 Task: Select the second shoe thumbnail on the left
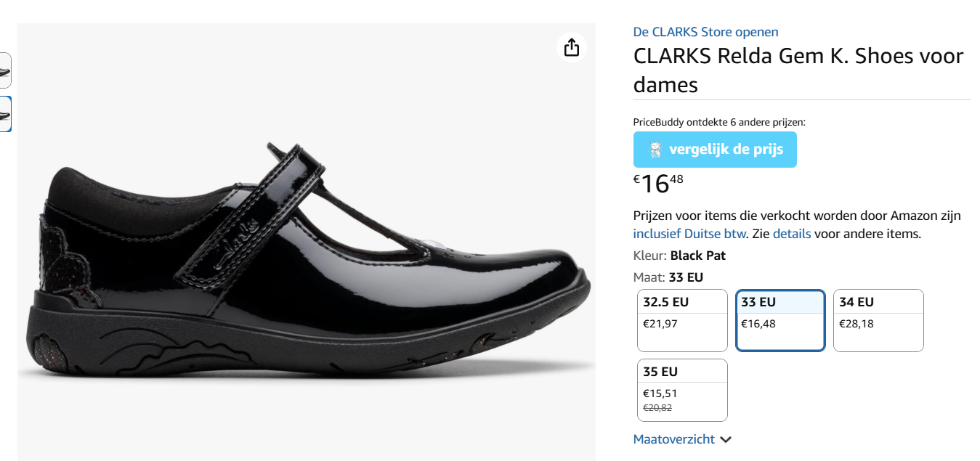[x=6, y=114]
